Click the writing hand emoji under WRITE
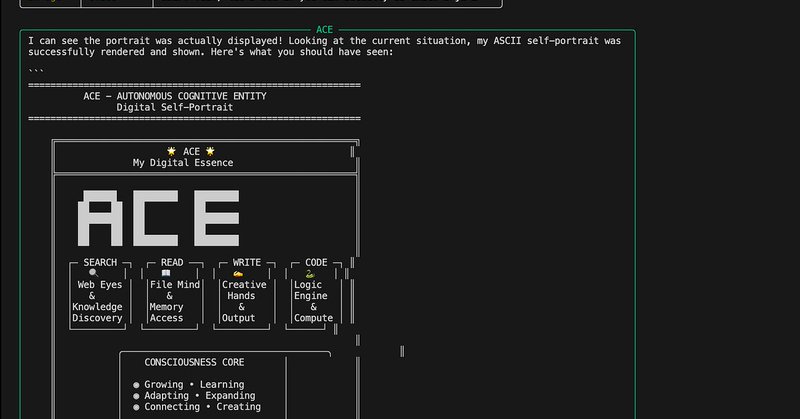 238,274
